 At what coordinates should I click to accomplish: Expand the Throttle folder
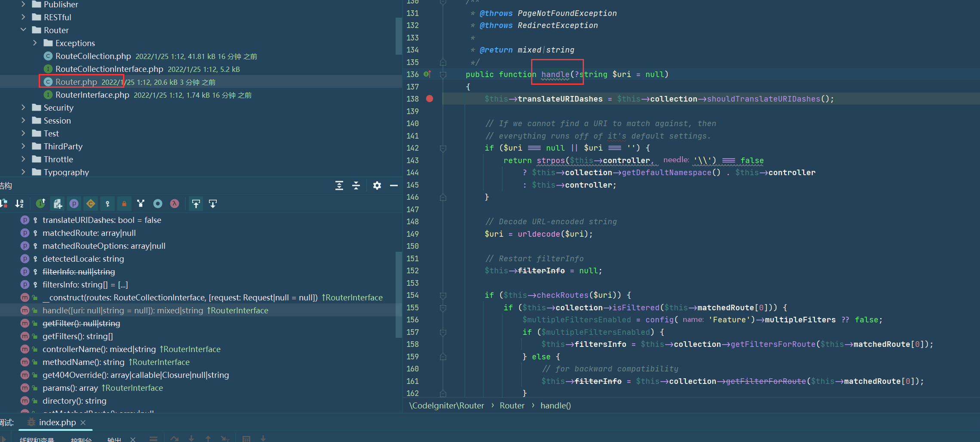click(x=23, y=159)
